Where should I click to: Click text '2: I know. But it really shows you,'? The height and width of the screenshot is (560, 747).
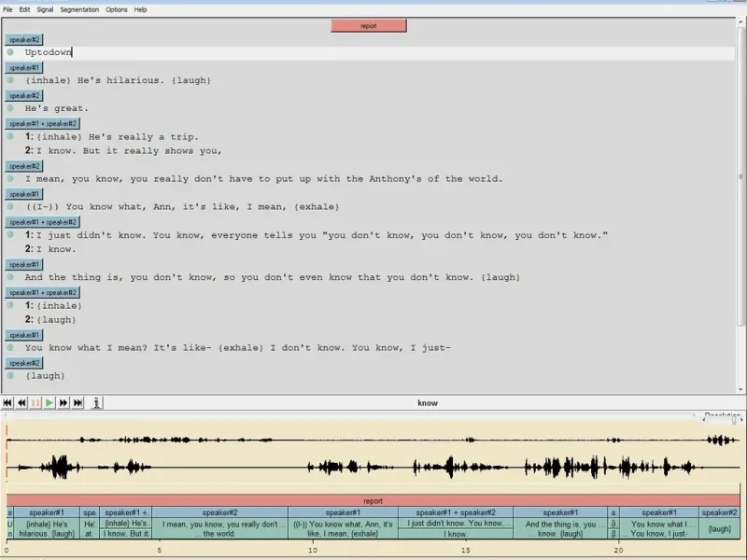point(123,151)
